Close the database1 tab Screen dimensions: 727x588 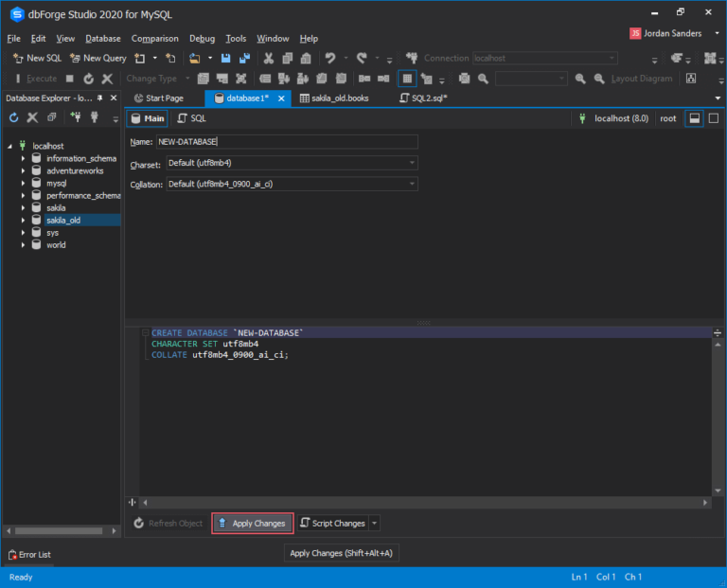pyautogui.click(x=281, y=98)
